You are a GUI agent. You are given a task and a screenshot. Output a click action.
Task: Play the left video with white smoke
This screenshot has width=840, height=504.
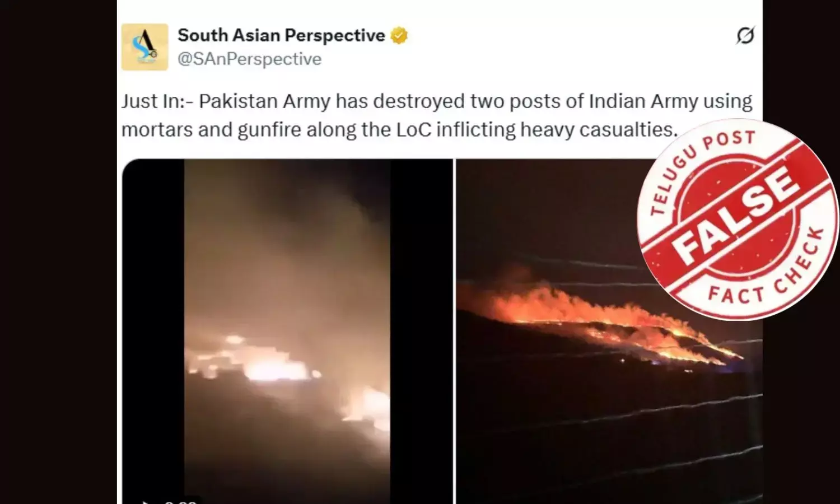(x=287, y=332)
